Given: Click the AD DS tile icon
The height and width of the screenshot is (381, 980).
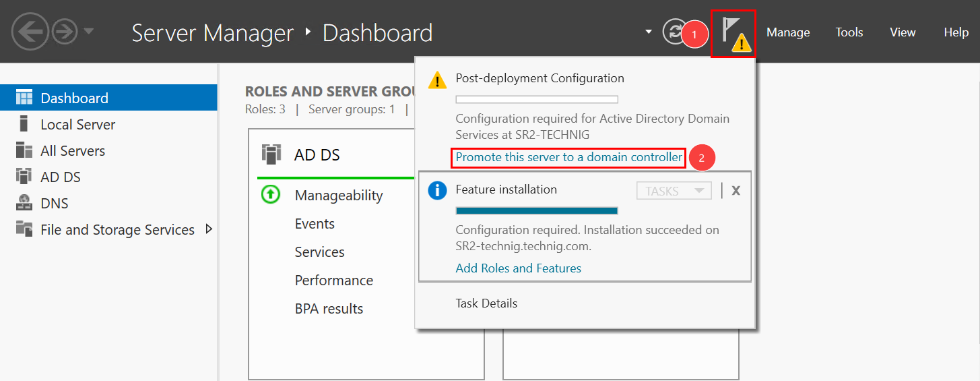Looking at the screenshot, I should (x=271, y=154).
